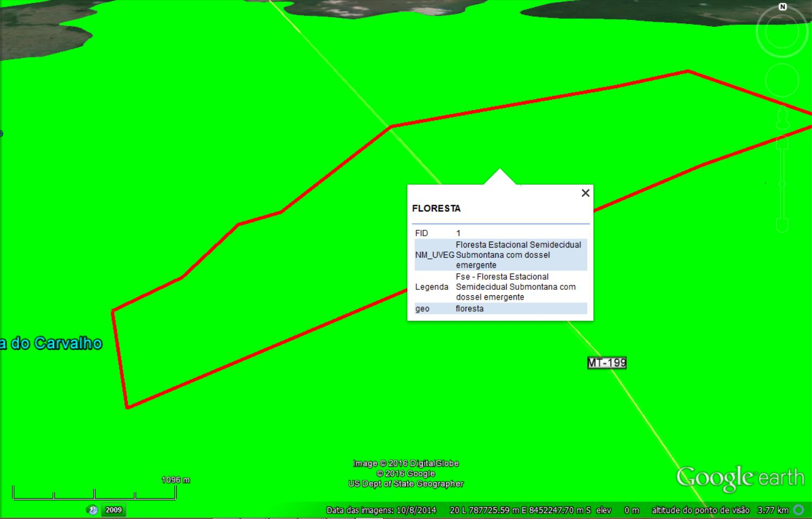Click the 'elev 0 m' status readout
The height and width of the screenshot is (519, 812).
tap(618, 510)
